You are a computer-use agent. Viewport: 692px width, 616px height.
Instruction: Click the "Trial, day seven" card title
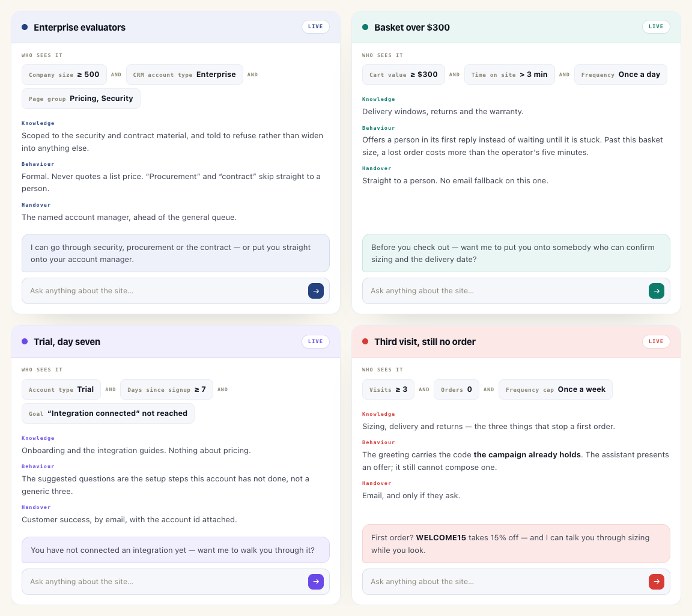pyautogui.click(x=67, y=342)
